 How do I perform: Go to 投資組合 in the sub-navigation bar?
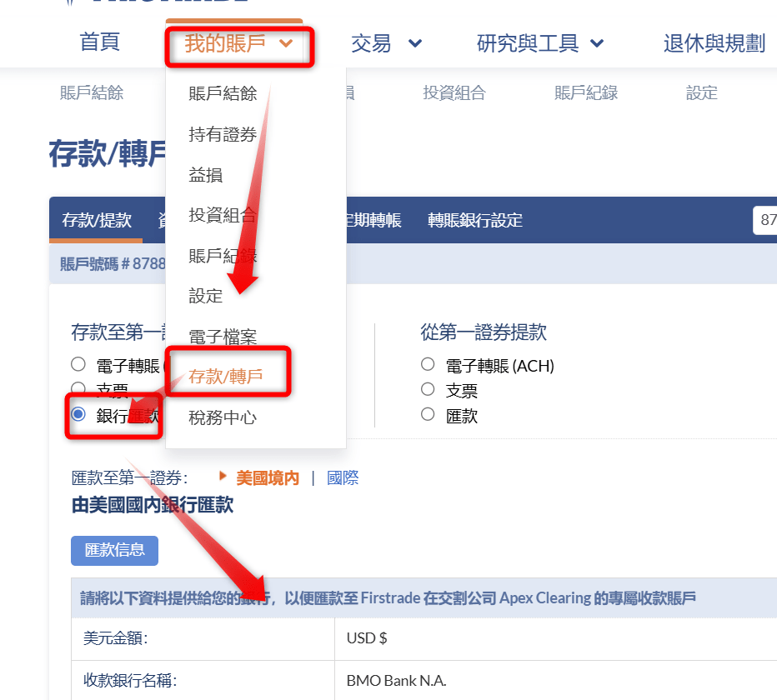[x=454, y=92]
